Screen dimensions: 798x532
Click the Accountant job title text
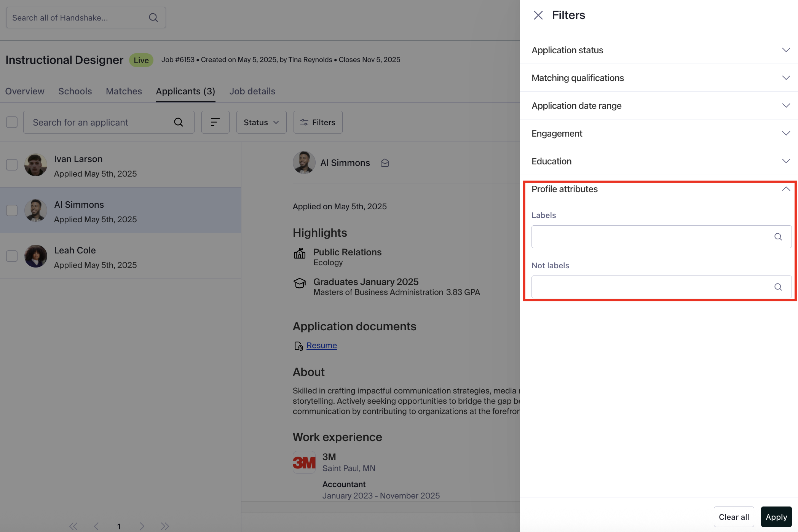tap(344, 484)
